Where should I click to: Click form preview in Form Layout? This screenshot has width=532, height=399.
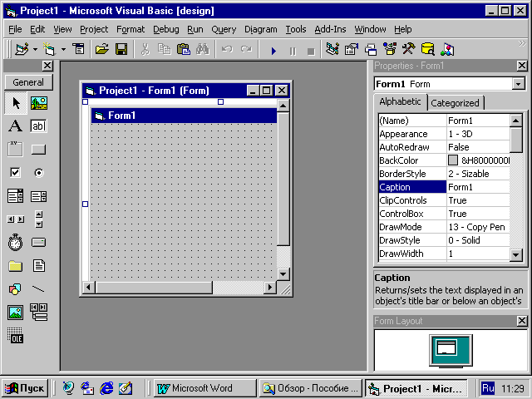(x=446, y=347)
